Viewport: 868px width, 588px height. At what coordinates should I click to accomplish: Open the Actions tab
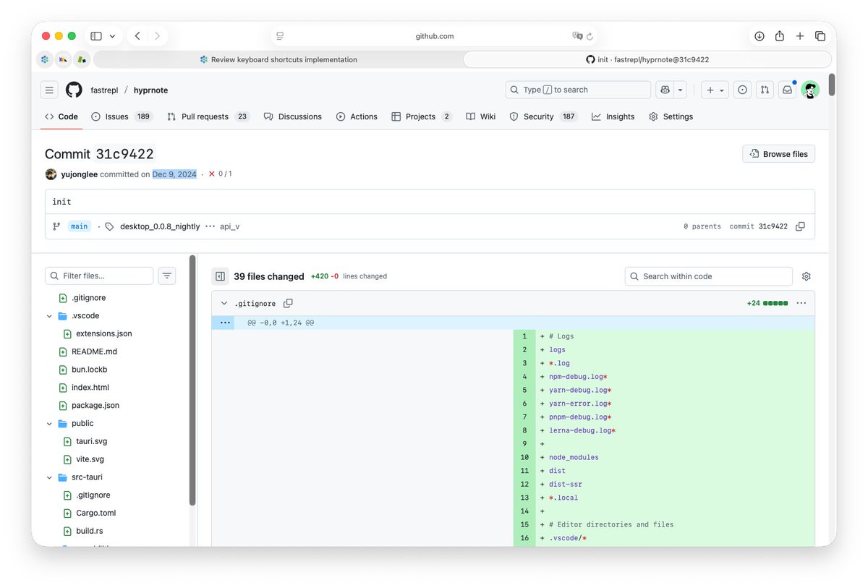click(357, 116)
